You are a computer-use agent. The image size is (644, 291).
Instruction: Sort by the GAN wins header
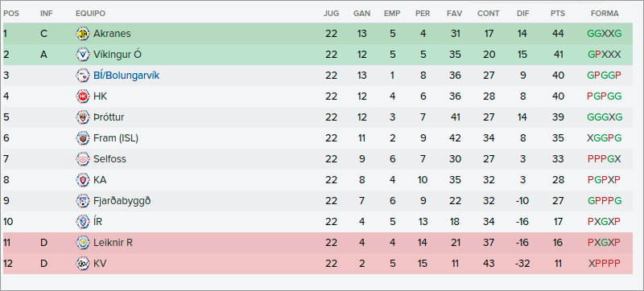click(361, 14)
